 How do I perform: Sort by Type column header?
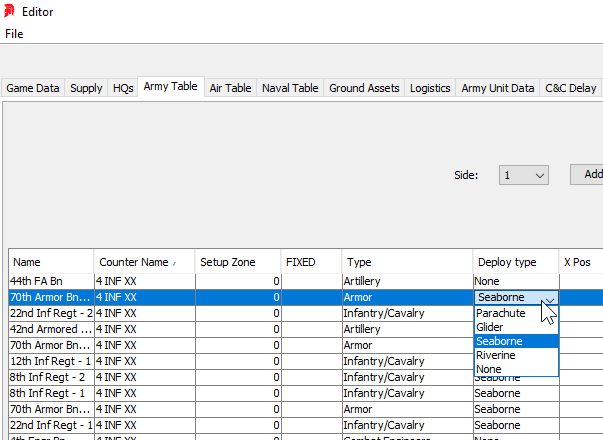[408, 262]
